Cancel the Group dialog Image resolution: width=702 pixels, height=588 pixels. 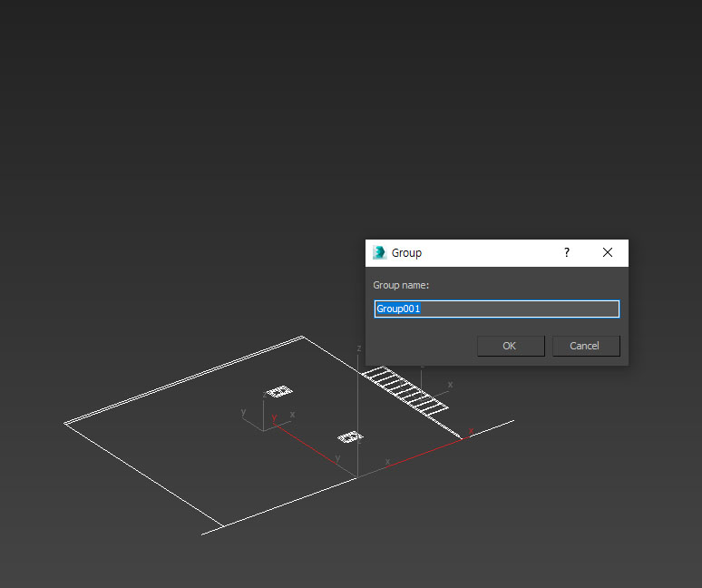coord(586,346)
